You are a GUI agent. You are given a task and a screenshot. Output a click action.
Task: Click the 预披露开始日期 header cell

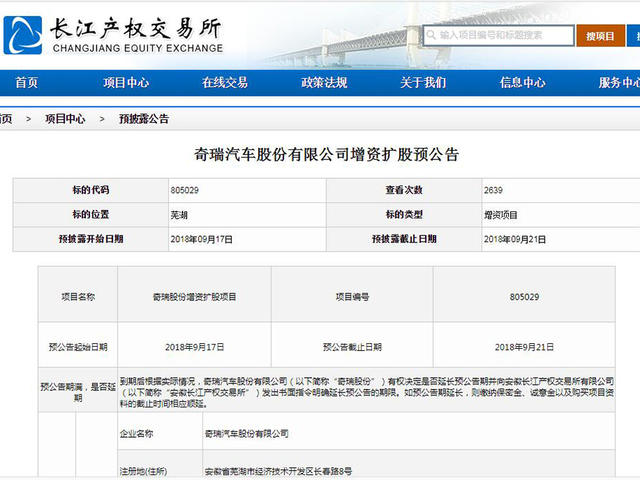91,239
